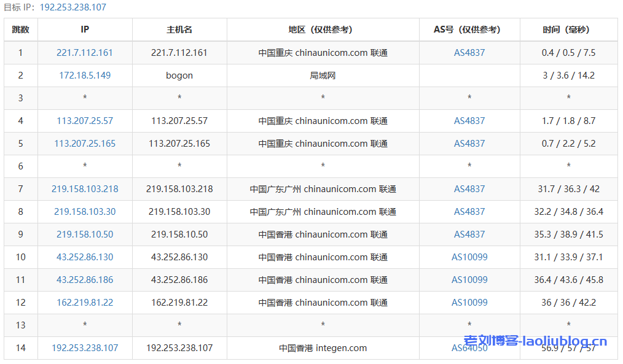Open AS4837 link in hop 9 row
Screen dimensions: 623x364
[x=469, y=234]
